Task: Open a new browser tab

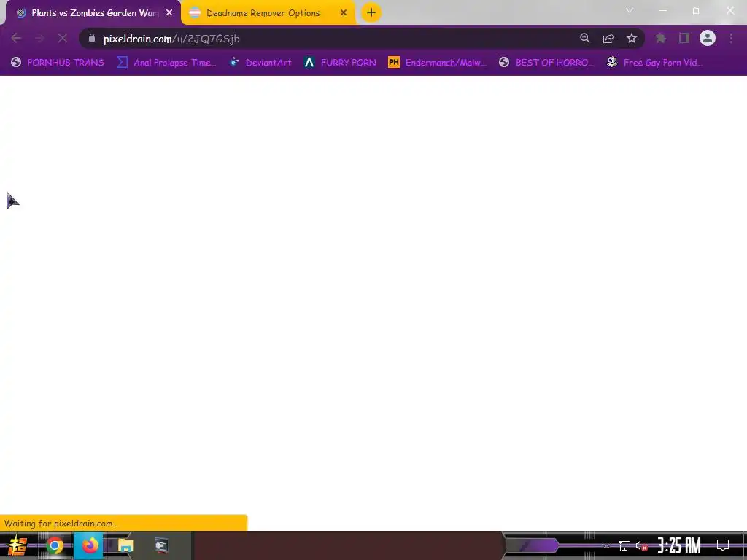Action: point(371,13)
